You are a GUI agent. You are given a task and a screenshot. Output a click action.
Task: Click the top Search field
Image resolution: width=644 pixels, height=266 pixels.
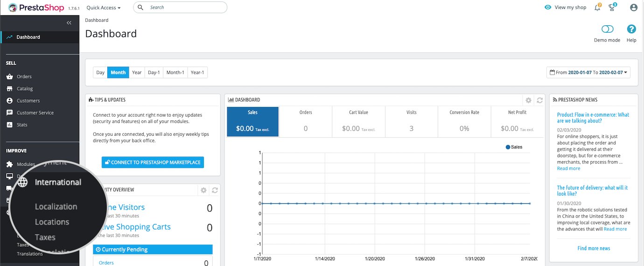click(x=180, y=7)
